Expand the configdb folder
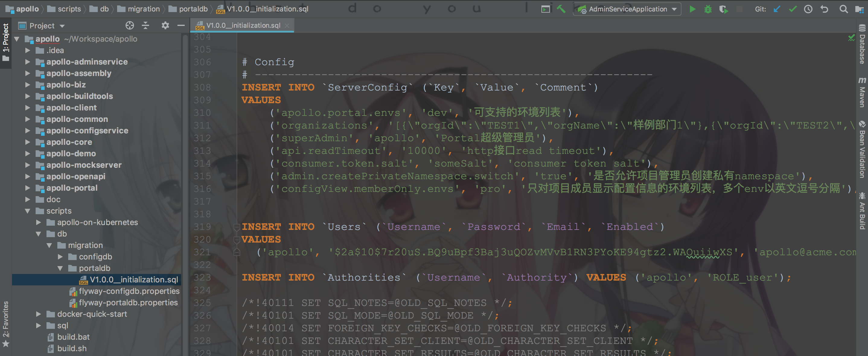Screen dimensions: 868x356 pyautogui.click(x=60, y=257)
